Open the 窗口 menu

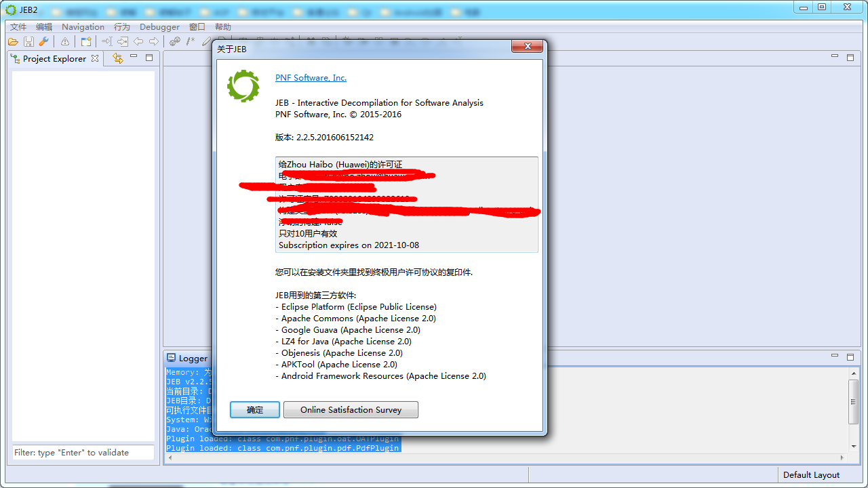197,27
